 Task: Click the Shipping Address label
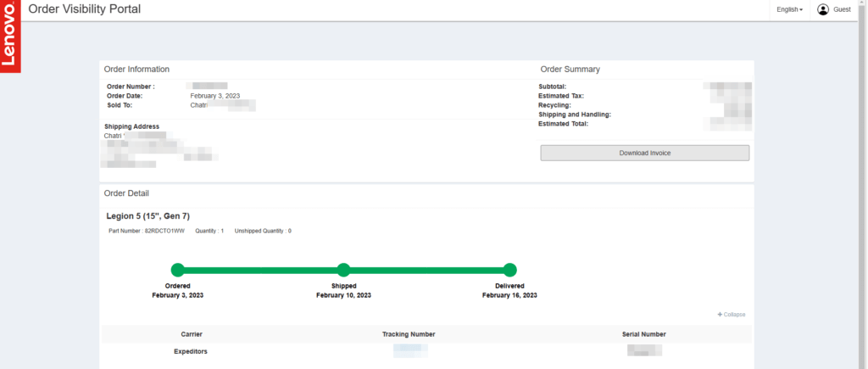coord(131,126)
